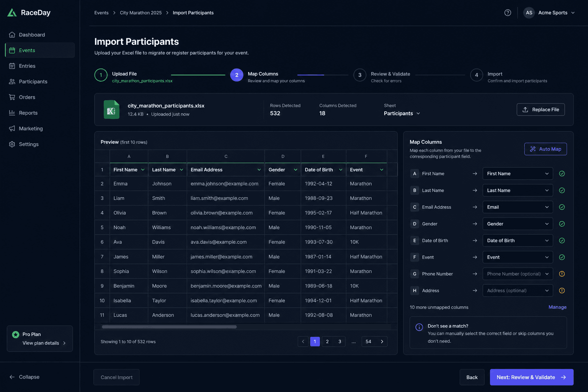Collapse the sidebar
Screen dimensions: 588x392
(x=24, y=377)
